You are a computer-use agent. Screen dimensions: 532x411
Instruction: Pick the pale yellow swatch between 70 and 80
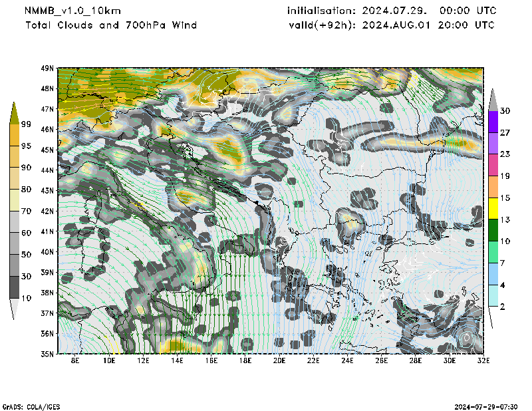click(x=15, y=200)
